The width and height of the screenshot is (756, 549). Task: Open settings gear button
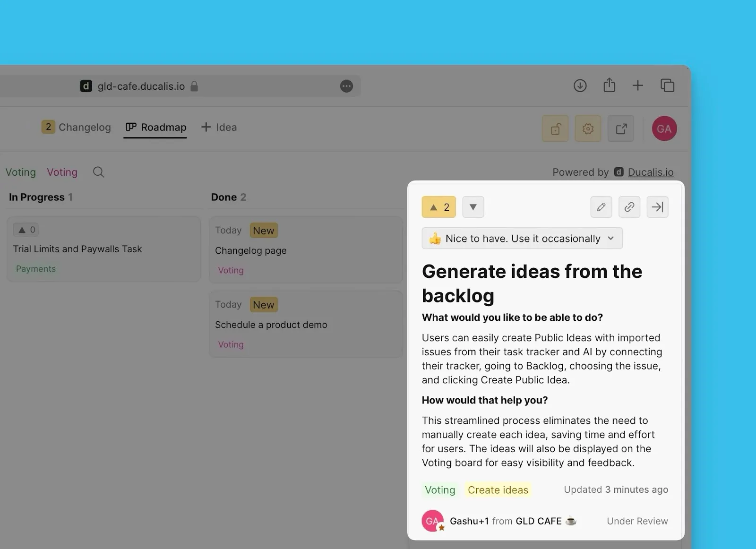588,129
